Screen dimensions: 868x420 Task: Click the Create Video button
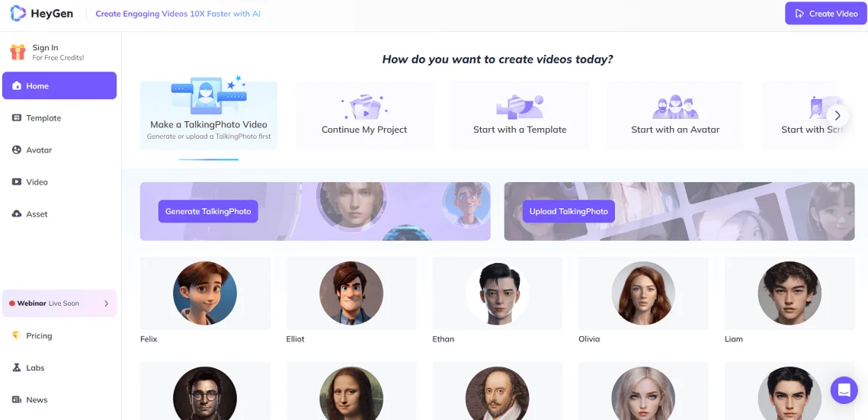pyautogui.click(x=826, y=13)
